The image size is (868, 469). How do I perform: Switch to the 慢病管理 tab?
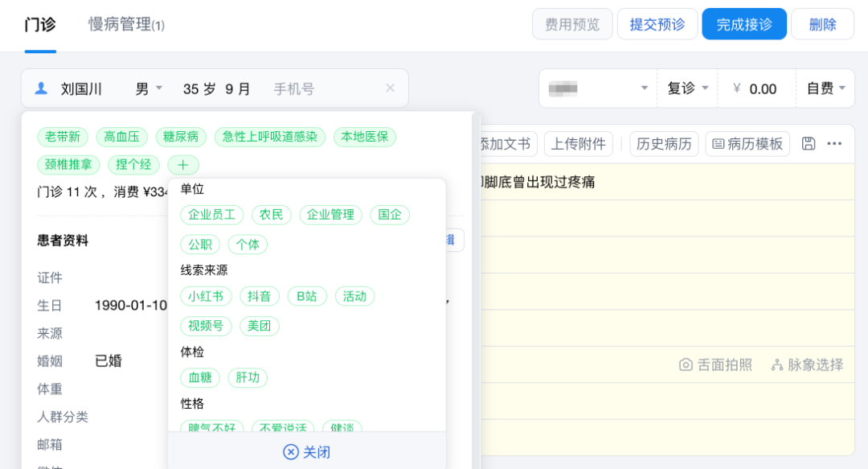pyautogui.click(x=126, y=25)
